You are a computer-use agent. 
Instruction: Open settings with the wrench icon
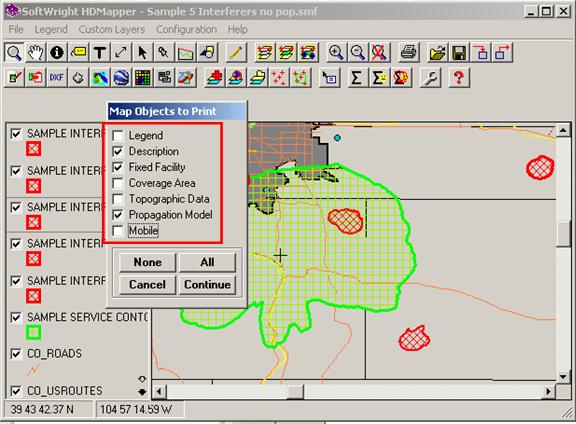(x=430, y=78)
